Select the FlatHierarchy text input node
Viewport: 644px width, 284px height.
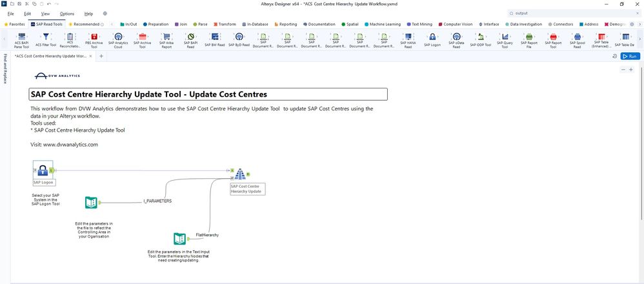179,238
